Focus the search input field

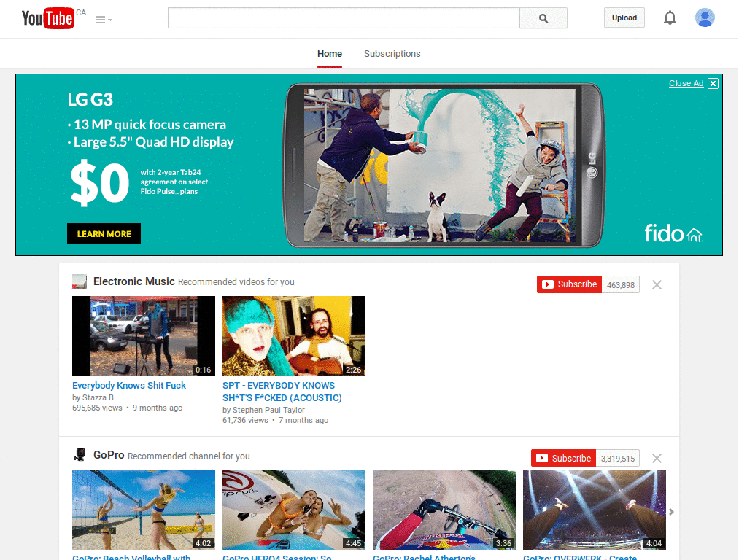pyautogui.click(x=344, y=18)
